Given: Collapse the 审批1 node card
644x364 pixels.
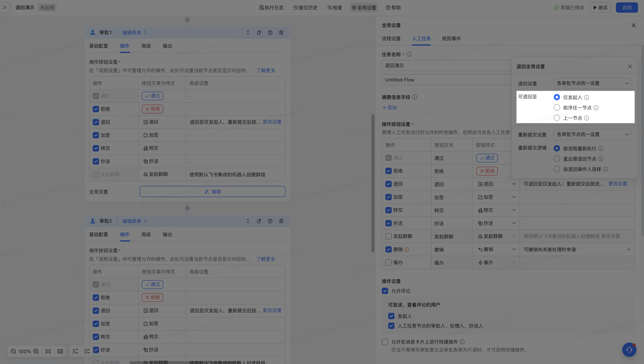Looking at the screenshot, I should click(x=248, y=33).
